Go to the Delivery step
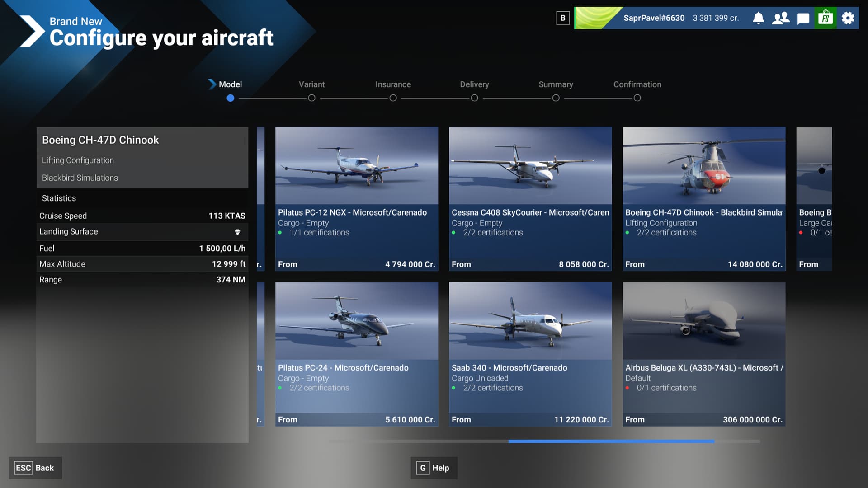This screenshot has height=488, width=868. point(474,98)
